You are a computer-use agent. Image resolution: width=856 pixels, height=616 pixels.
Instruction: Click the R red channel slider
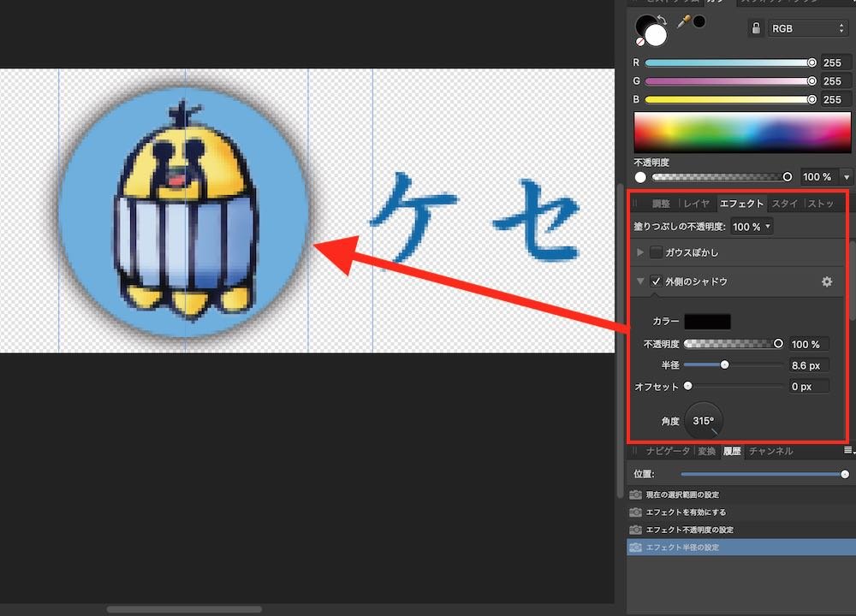(731, 62)
